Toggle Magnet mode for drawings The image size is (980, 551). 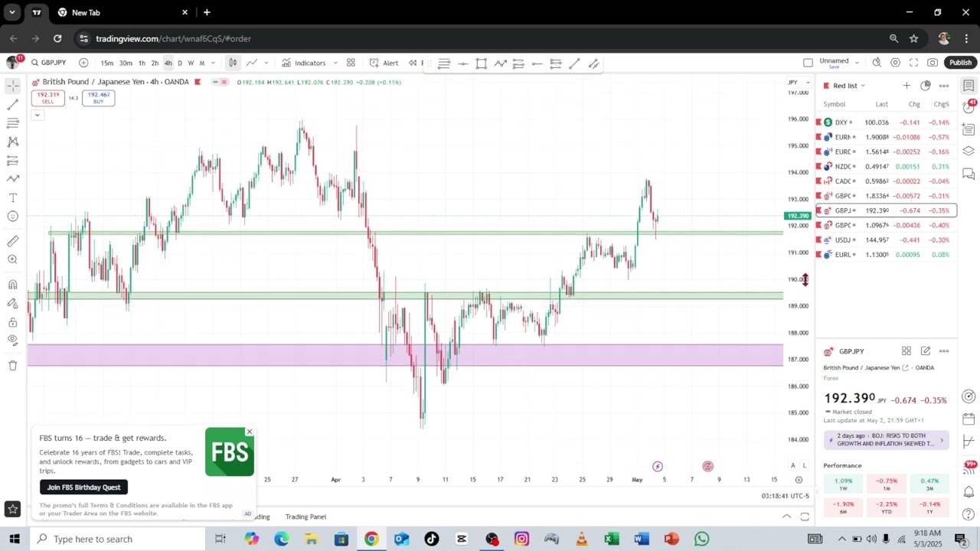(x=13, y=285)
